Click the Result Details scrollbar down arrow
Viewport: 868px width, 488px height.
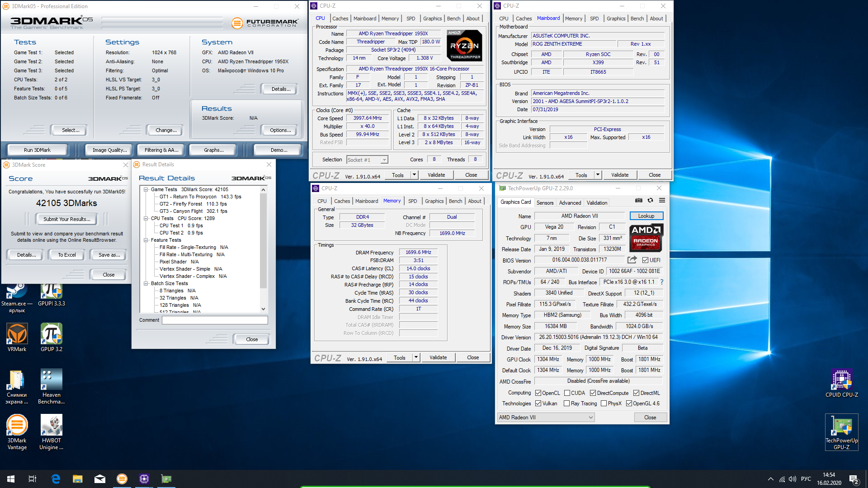pyautogui.click(x=264, y=309)
